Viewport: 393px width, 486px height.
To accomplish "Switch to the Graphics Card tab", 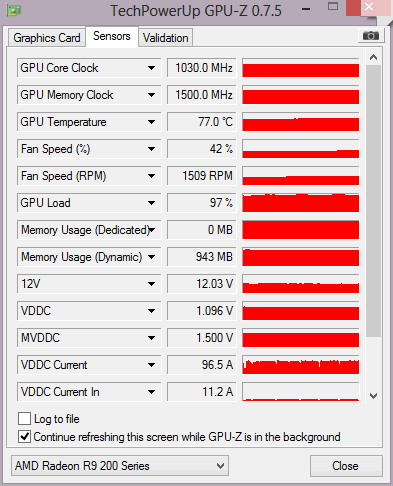I will pos(47,38).
